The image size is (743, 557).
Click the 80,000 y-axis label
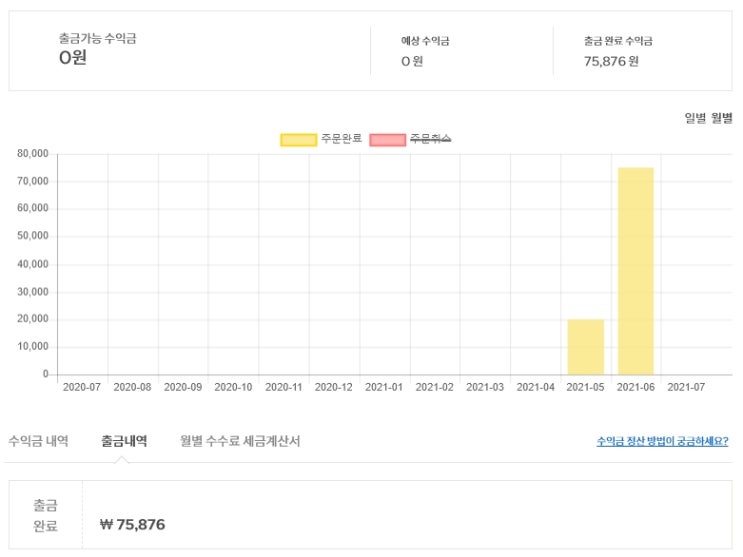pyautogui.click(x=33, y=154)
